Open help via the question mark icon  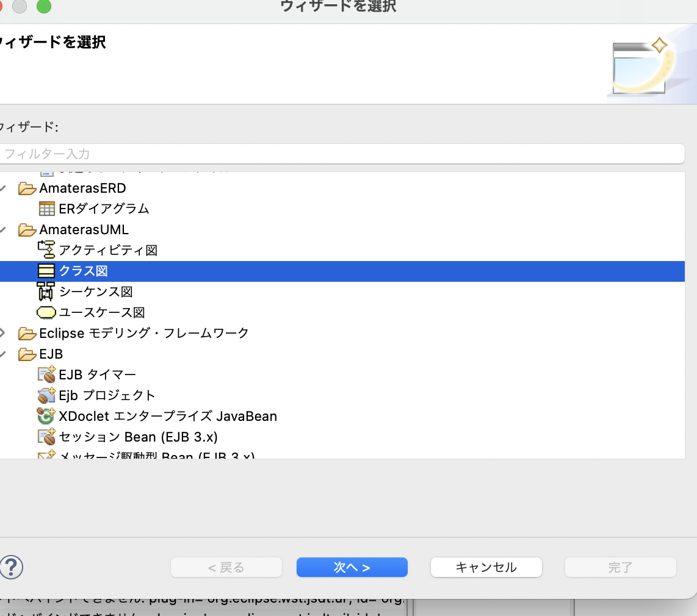(x=11, y=567)
